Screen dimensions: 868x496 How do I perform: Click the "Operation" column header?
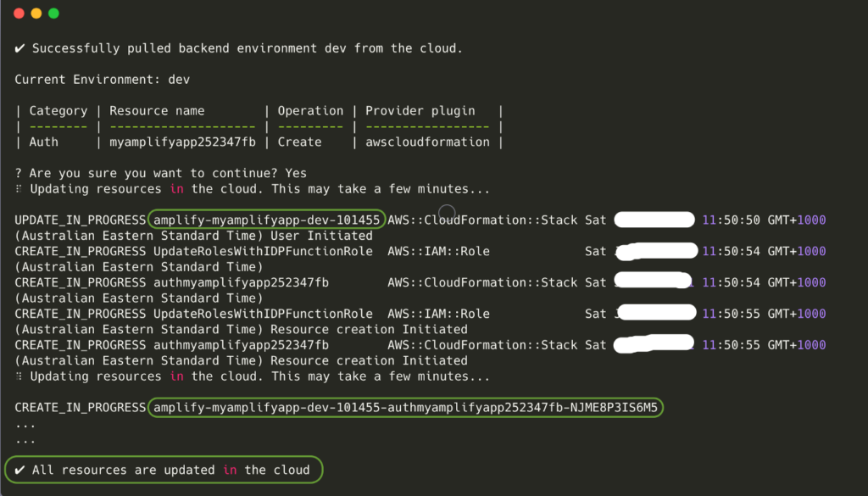(310, 111)
